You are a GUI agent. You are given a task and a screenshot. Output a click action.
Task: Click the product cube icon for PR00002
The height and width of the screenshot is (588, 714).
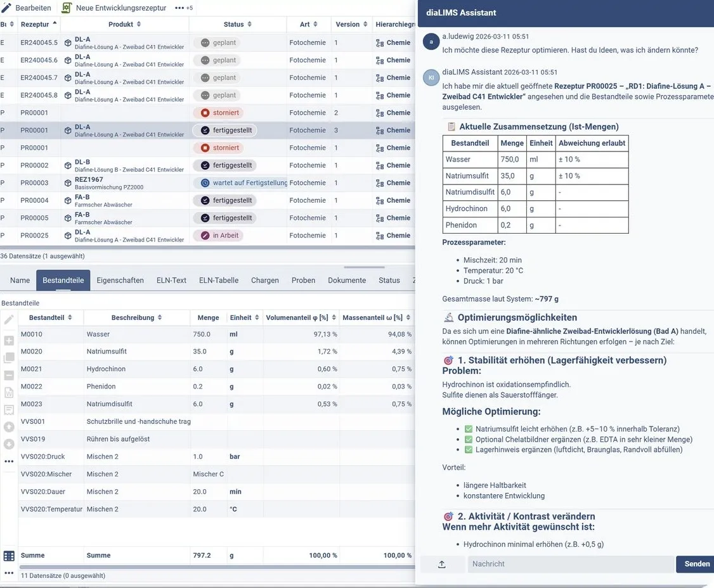click(x=68, y=165)
